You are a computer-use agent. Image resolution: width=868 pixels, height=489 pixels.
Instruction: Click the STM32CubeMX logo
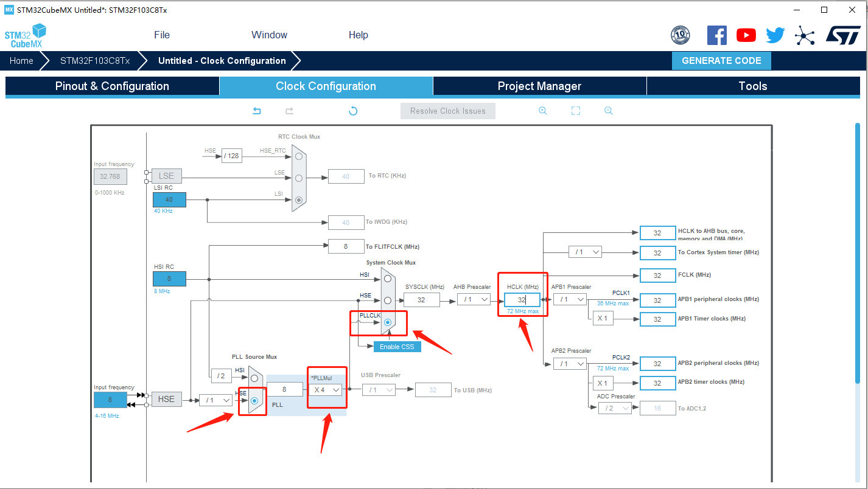click(26, 35)
